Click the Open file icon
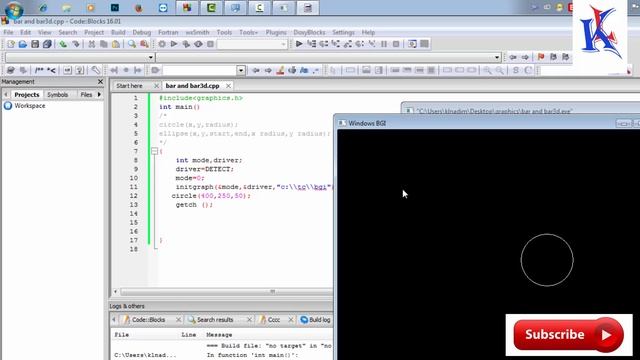Screen dimensions: 640x360 (x=23, y=44)
